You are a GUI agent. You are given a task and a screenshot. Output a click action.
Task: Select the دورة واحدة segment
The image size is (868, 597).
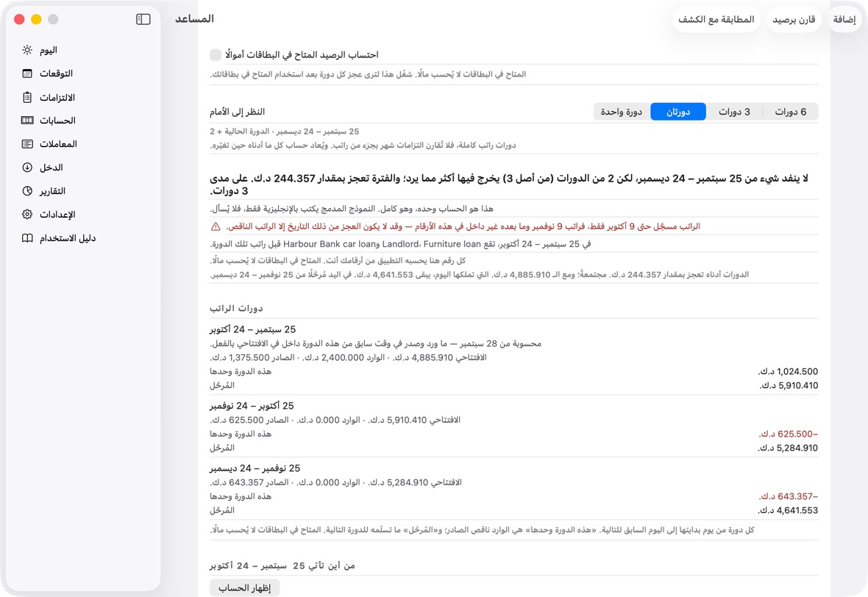pyautogui.click(x=621, y=112)
